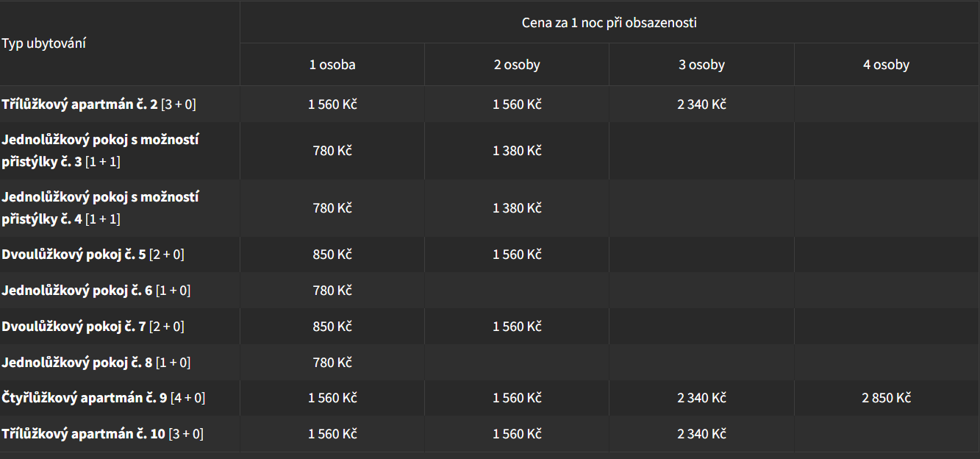Click the Třílůžkový apartmán č. 2 row label
This screenshot has height=459, width=980.
99,104
